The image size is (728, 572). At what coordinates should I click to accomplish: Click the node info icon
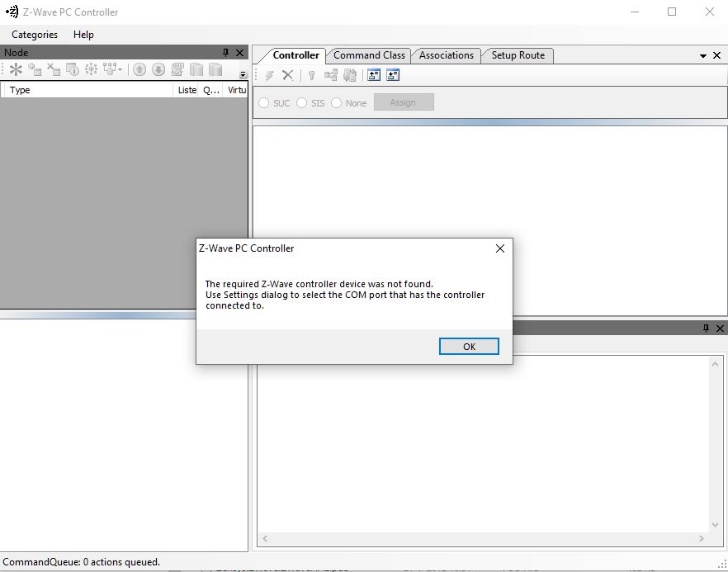(x=73, y=69)
